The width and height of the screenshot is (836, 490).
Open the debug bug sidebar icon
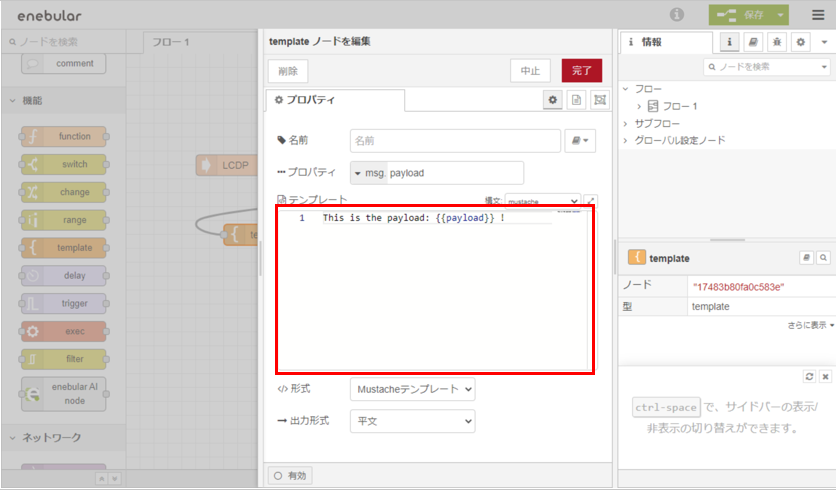(777, 42)
